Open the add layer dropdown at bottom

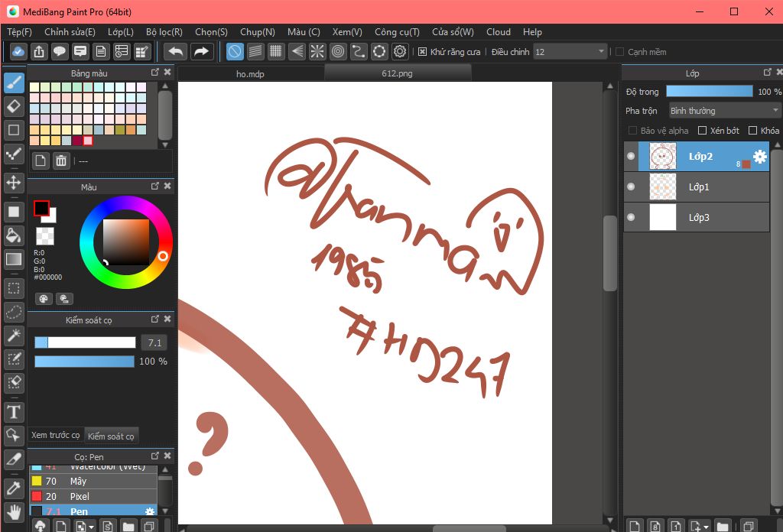point(699,526)
